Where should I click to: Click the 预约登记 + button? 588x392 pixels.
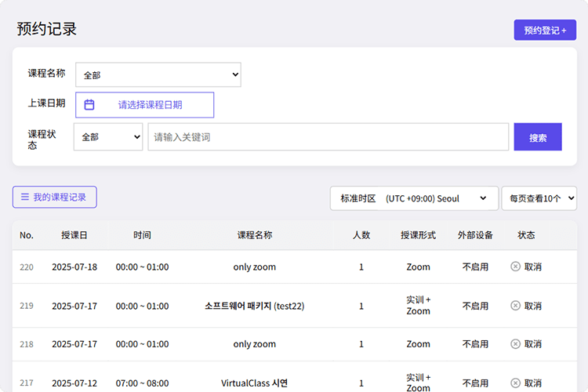[545, 30]
